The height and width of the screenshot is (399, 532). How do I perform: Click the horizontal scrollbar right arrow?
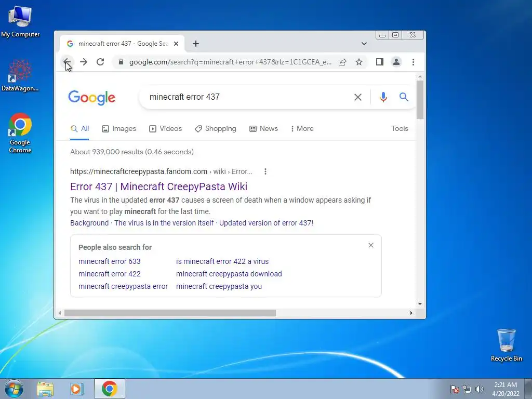point(411,313)
